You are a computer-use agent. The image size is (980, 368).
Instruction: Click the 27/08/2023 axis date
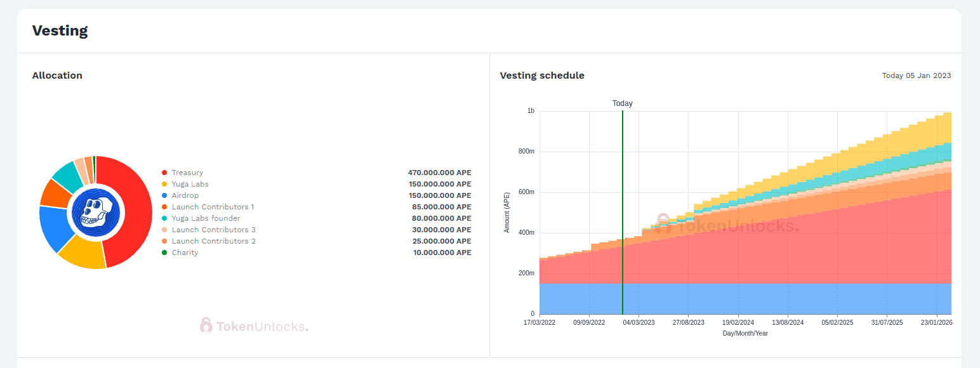688,323
